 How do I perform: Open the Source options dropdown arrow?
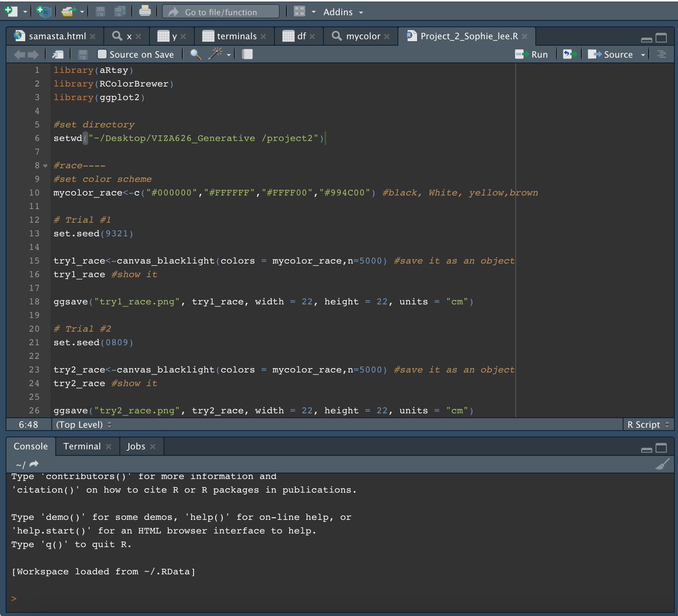(x=643, y=55)
